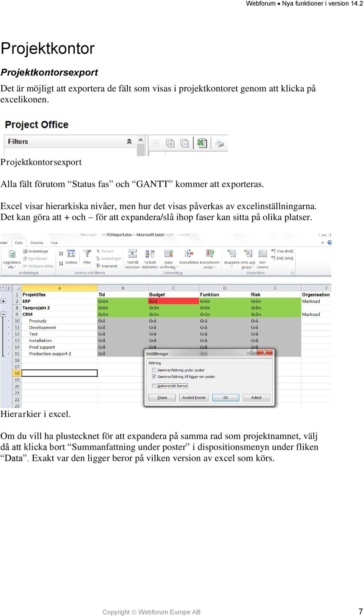Click Ta bort dubbletter icon
The height and width of the screenshot is (616, 364).
click(150, 254)
